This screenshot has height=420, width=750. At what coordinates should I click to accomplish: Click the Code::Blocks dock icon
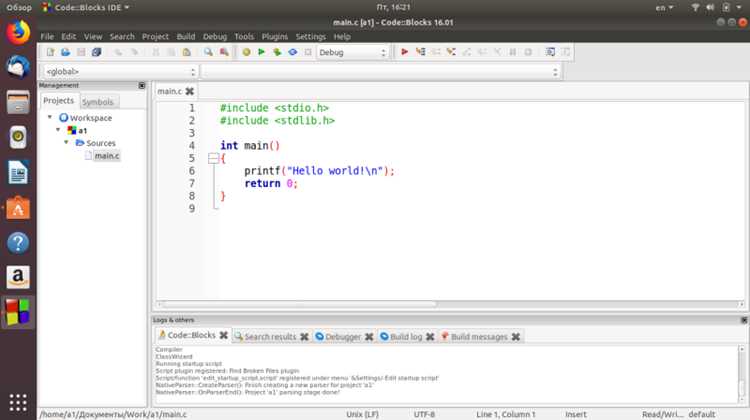[x=18, y=312]
